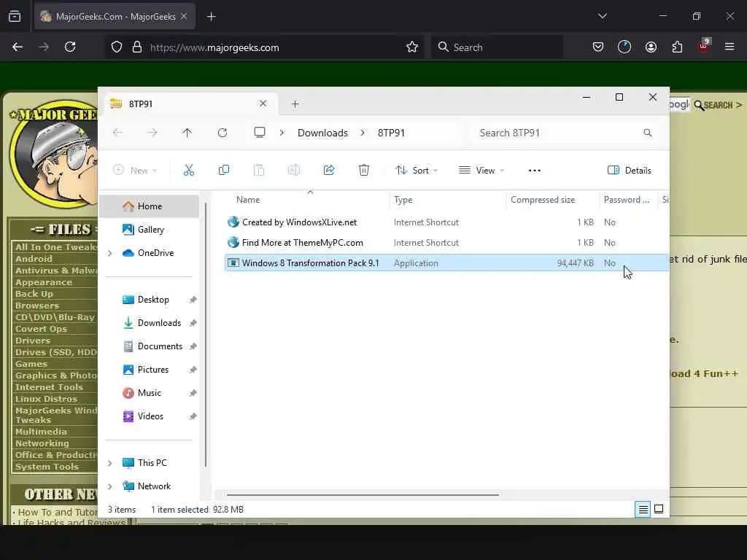This screenshot has height=560, width=747.
Task: Toggle the Details pane button
Action: pos(630,171)
